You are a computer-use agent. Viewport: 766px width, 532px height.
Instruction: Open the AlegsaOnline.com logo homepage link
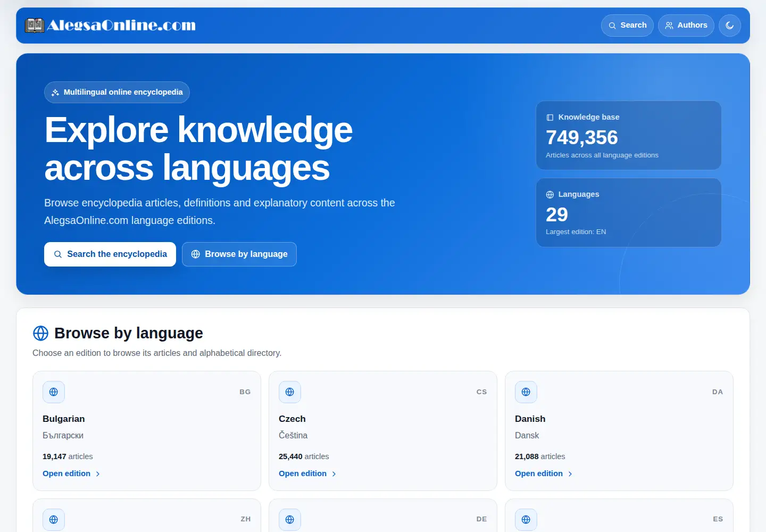pos(111,25)
